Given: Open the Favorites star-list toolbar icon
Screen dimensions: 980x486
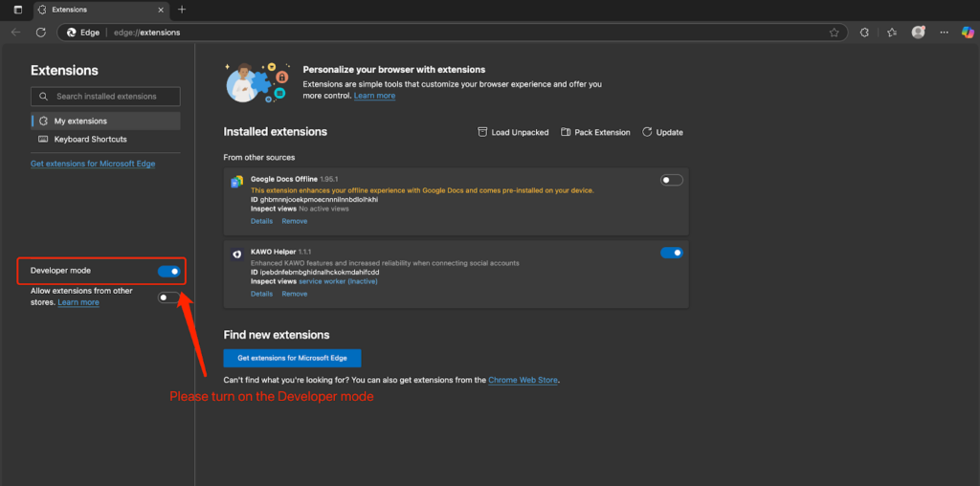Looking at the screenshot, I should point(891,32).
